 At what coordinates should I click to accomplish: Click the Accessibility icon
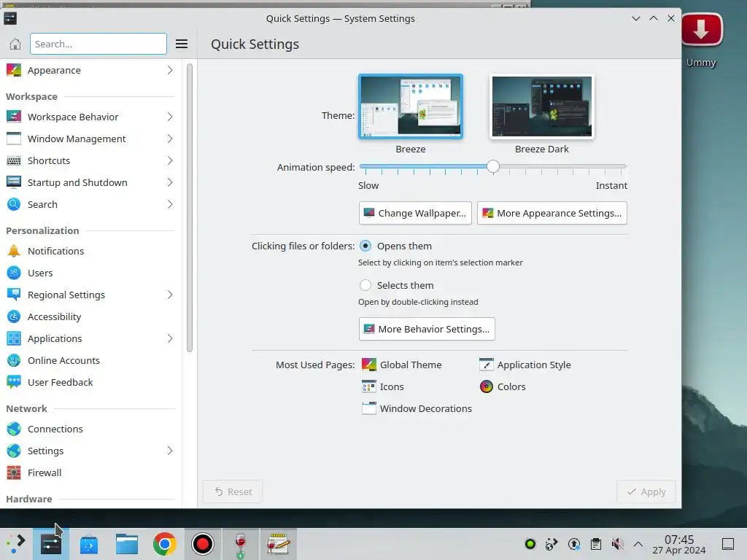tap(14, 316)
